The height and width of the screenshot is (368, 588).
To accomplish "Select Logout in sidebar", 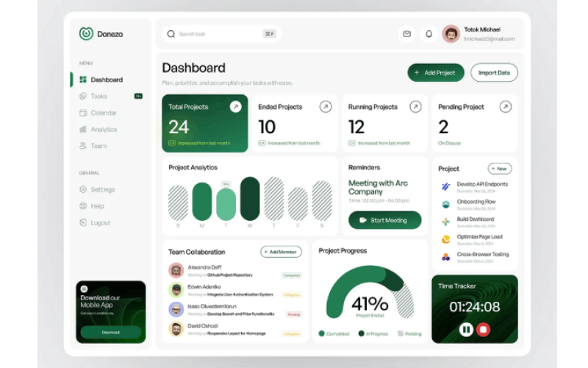I will pos(96,223).
